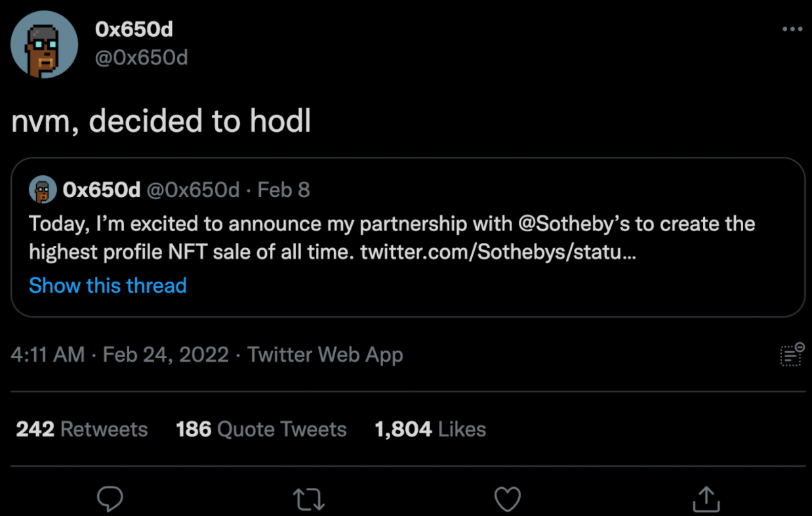Screen dimensions: 812x516
Task: Open the share upload icon
Action: click(x=706, y=499)
